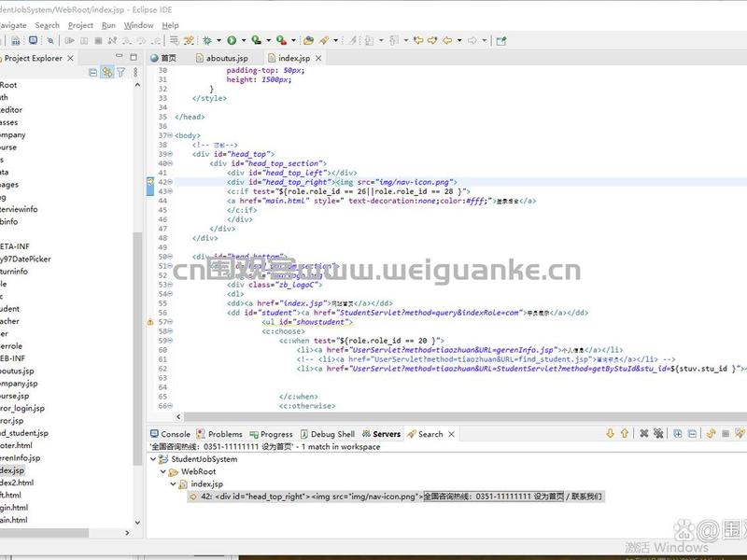Open the Run button dropdown arrow
Screen dimensions: 747x560
click(x=244, y=40)
